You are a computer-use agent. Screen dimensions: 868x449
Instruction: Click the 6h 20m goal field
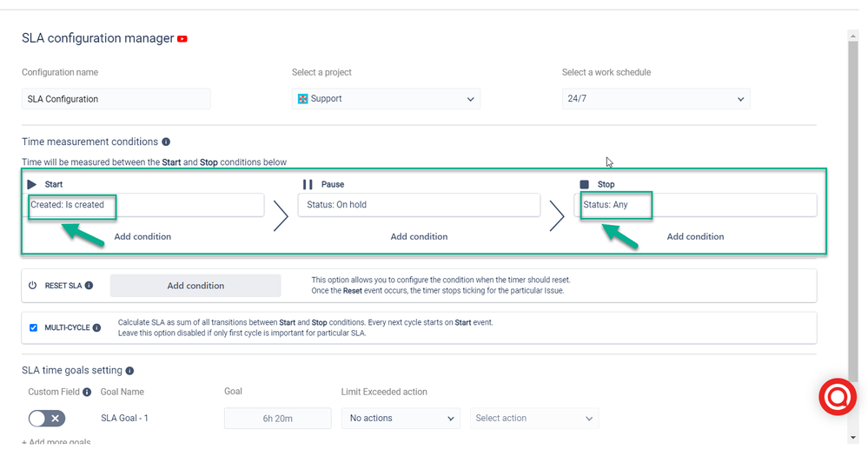coord(277,419)
